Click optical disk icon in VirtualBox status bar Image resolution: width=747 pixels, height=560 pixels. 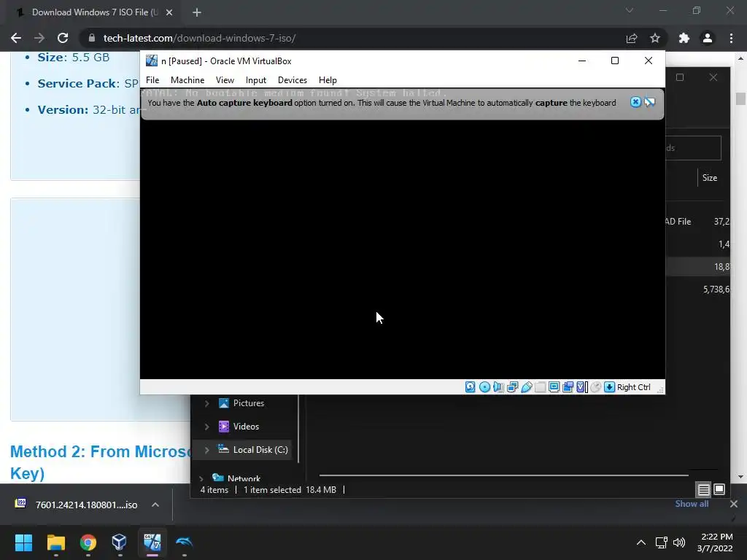(x=484, y=387)
